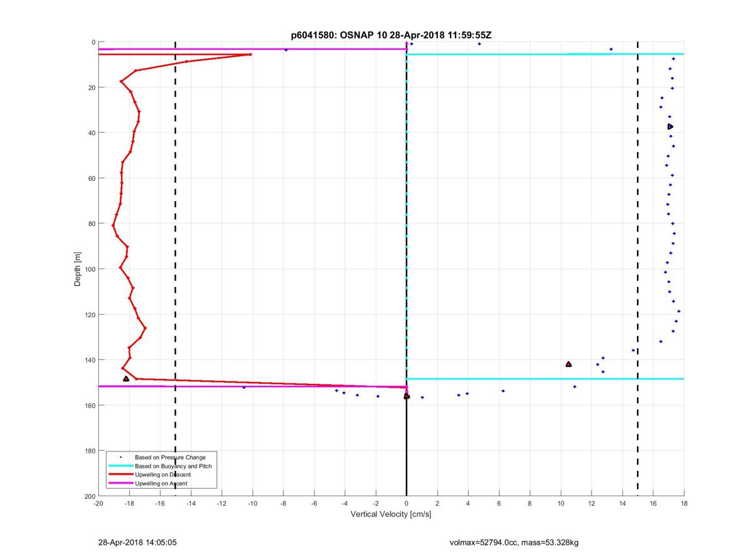Select the 'Vertical Velocity [cm/s]' axis label
This screenshot has height=558, width=756.
point(391,514)
